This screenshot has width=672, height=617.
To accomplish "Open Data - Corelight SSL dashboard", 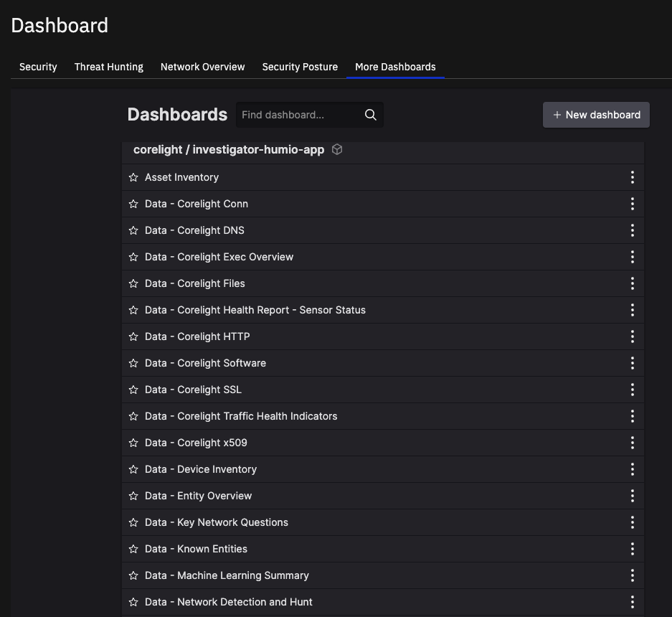I will click(194, 390).
